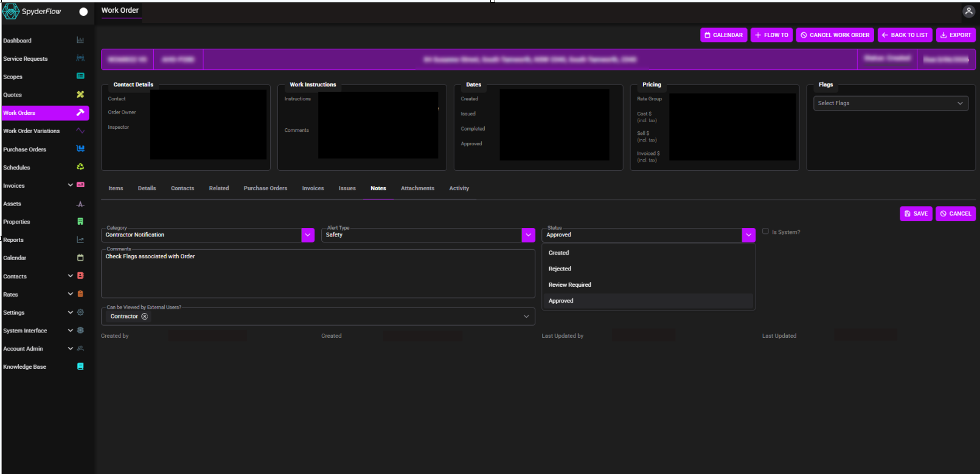Expand the Invoices sidebar submenu chevron
Screen dimensions: 980x474
(x=71, y=185)
